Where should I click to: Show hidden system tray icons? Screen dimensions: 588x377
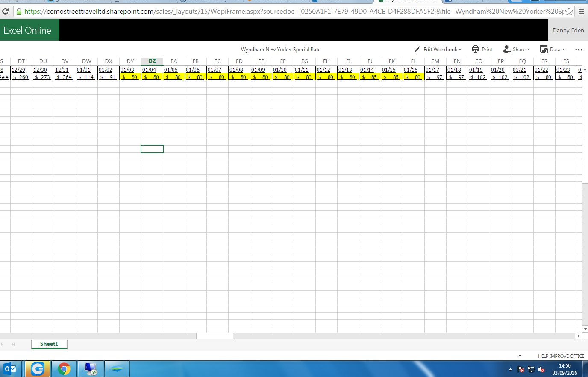[510, 369]
